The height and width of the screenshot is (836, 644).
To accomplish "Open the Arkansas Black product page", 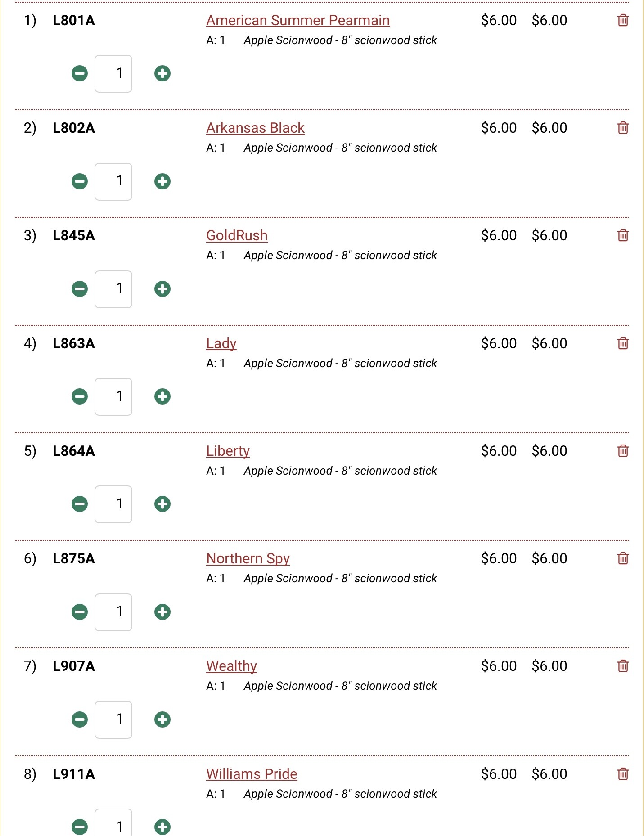I will point(255,128).
